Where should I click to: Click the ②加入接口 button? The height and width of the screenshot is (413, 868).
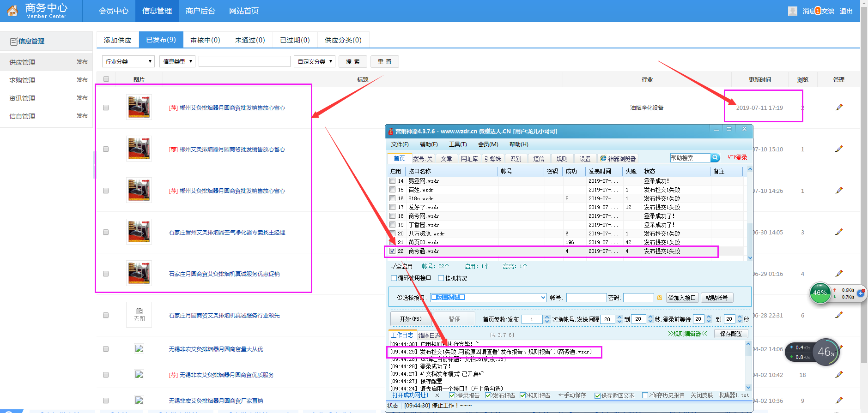point(682,298)
